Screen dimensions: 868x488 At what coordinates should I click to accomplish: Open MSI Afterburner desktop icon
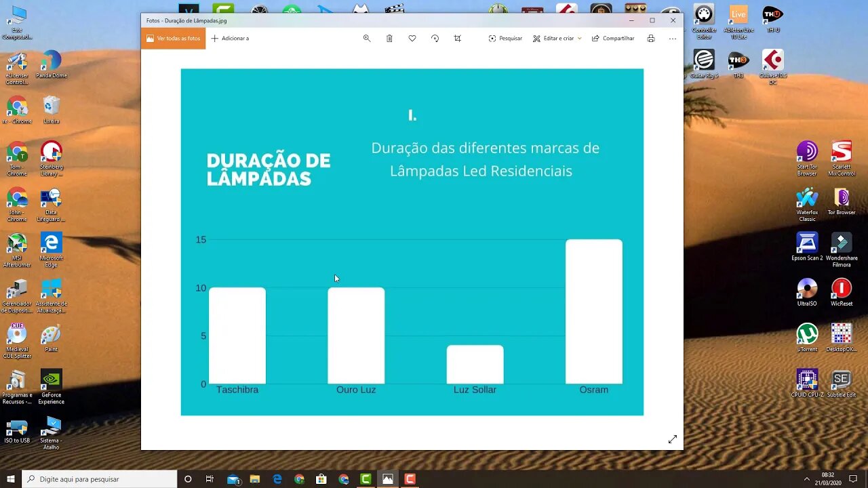17,251
